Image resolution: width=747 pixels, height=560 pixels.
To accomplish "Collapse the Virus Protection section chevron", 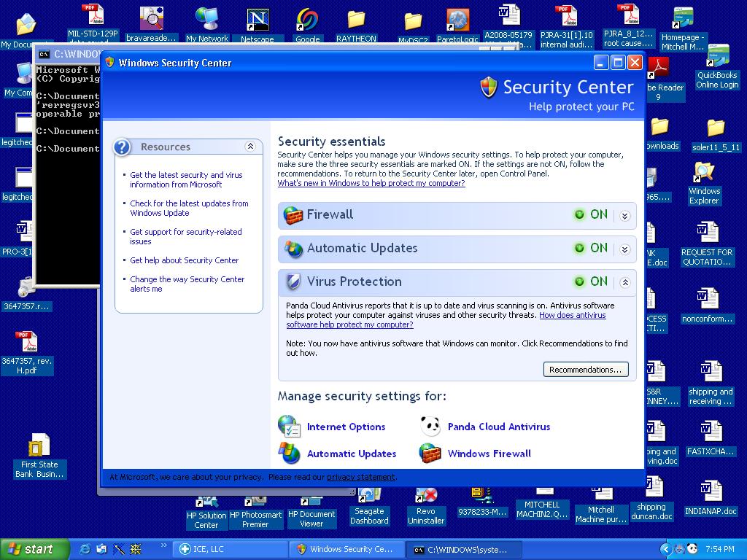I will 625,283.
